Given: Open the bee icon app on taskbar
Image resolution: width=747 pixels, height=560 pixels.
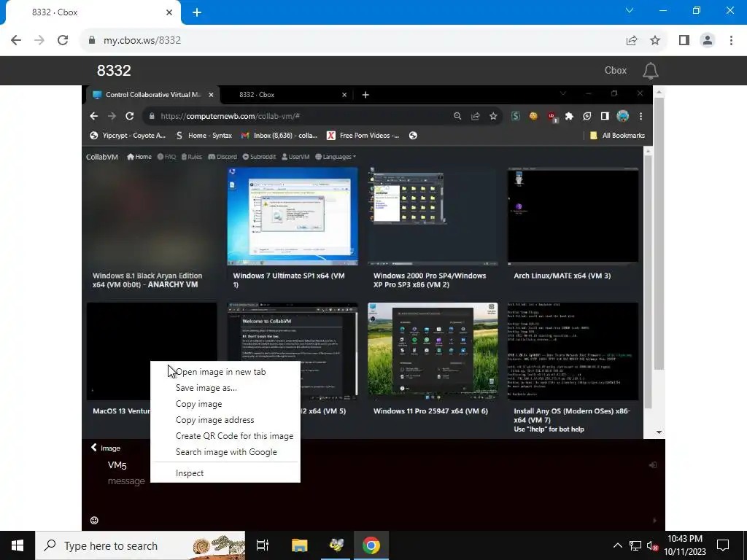Looking at the screenshot, I should [336, 545].
